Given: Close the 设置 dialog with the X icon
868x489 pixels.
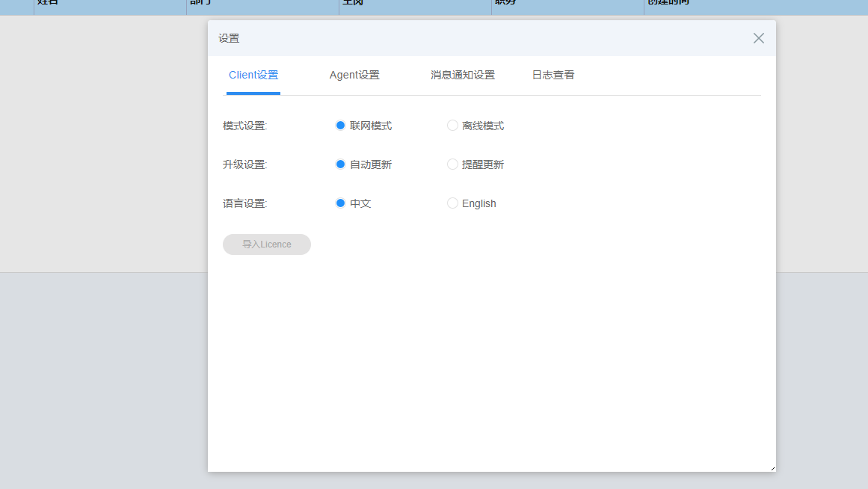Looking at the screenshot, I should (x=758, y=38).
